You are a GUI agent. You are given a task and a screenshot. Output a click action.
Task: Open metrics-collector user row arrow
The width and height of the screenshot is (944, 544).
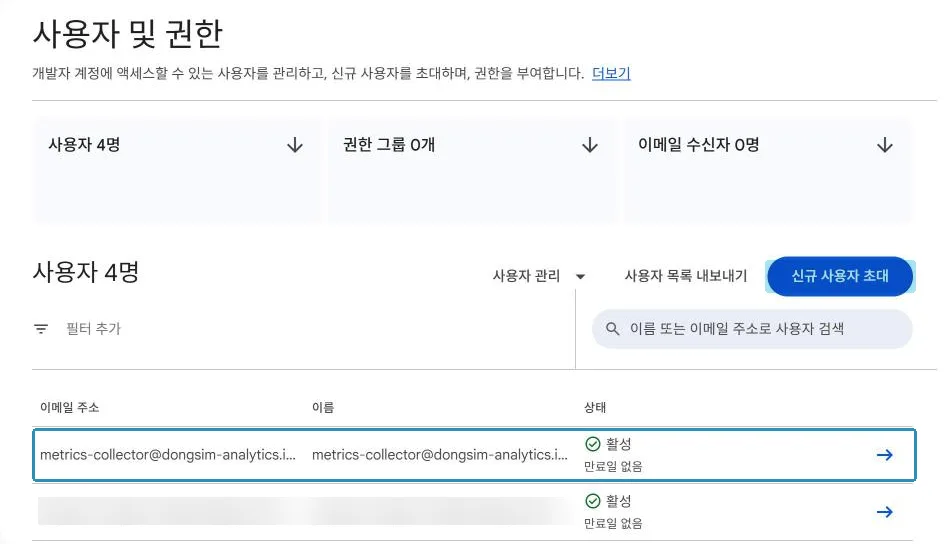[x=884, y=455]
